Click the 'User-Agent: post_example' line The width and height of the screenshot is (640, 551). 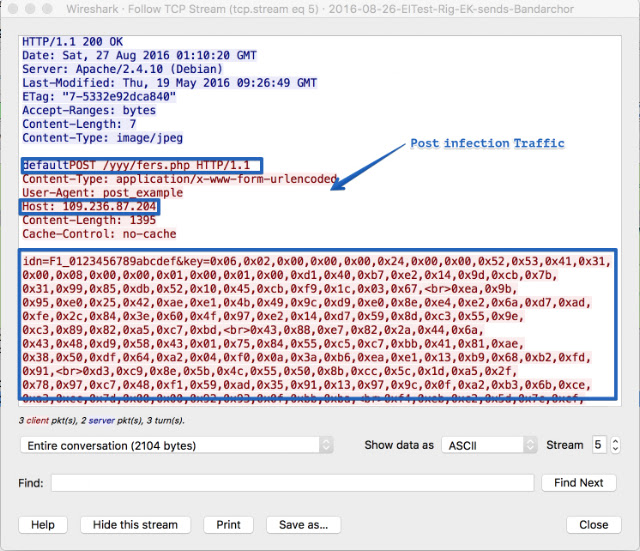[x=102, y=193]
